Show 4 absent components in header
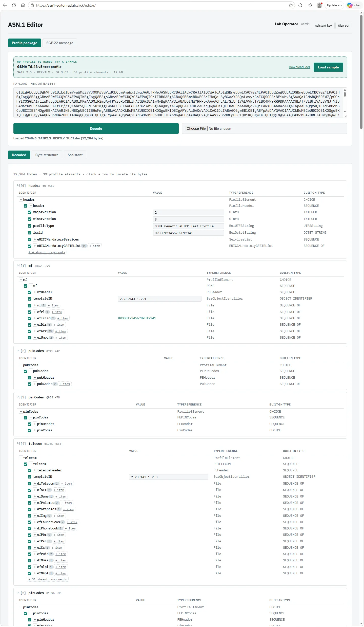Viewport: 364px width, 627px height. click(47, 252)
